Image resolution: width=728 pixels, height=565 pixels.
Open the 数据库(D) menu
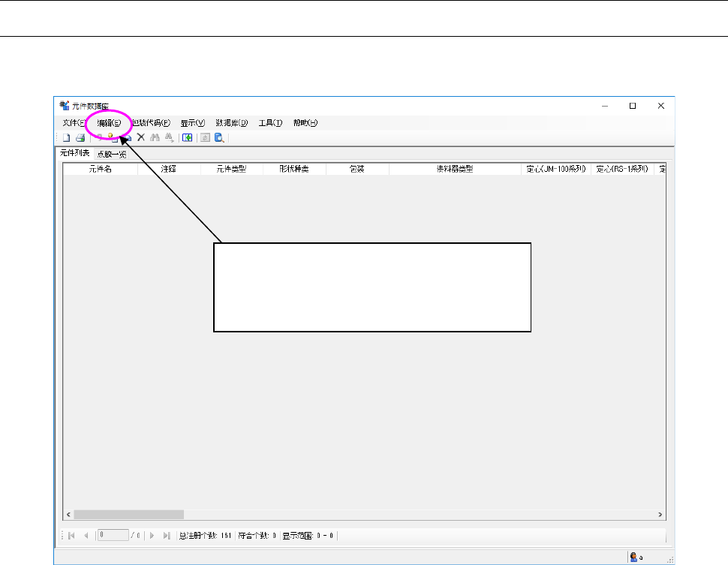pyautogui.click(x=232, y=123)
